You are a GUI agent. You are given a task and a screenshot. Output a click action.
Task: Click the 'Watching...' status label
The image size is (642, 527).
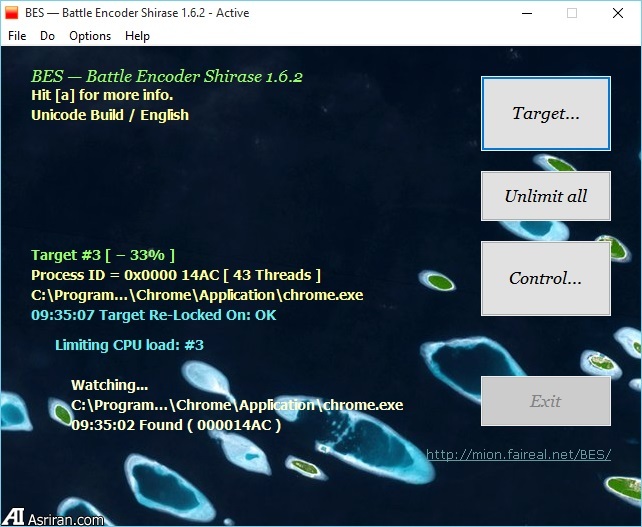click(x=110, y=385)
